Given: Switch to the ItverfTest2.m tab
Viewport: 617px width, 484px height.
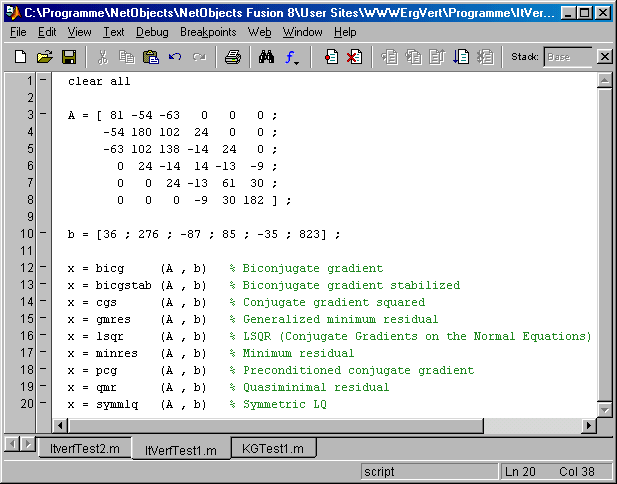Looking at the screenshot, I should (x=84, y=449).
